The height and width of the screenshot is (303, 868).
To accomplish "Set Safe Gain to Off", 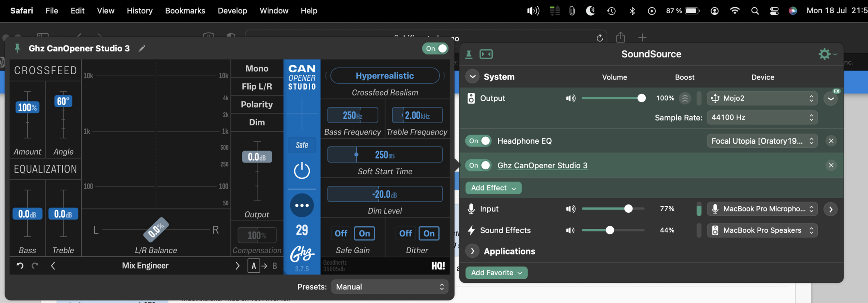I will click(341, 234).
